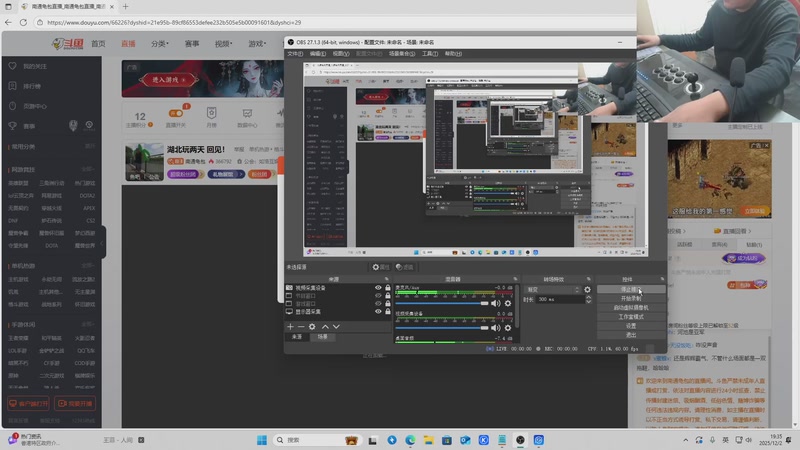The width and height of the screenshot is (800, 450).
Task: Mute the microphone/Aux speaker icon
Action: [x=495, y=303]
